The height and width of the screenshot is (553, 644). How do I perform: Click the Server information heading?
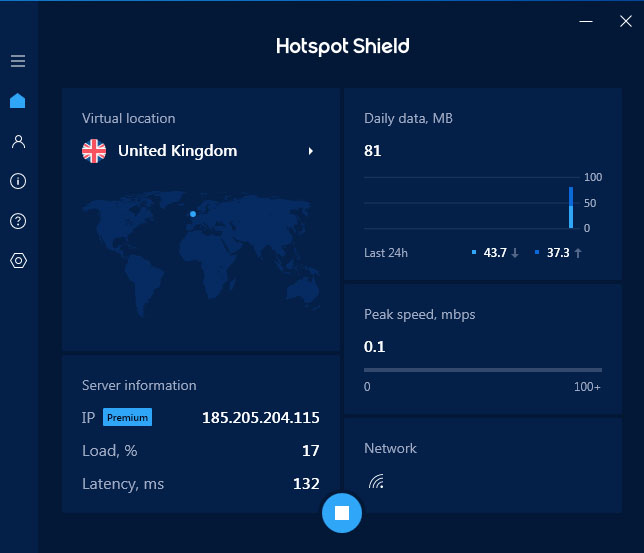(x=139, y=385)
